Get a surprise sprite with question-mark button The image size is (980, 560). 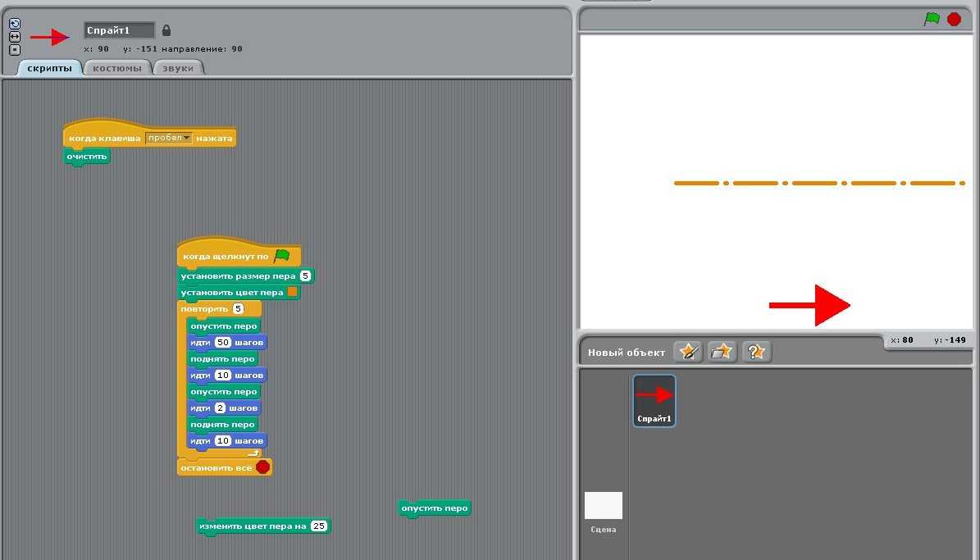click(756, 352)
